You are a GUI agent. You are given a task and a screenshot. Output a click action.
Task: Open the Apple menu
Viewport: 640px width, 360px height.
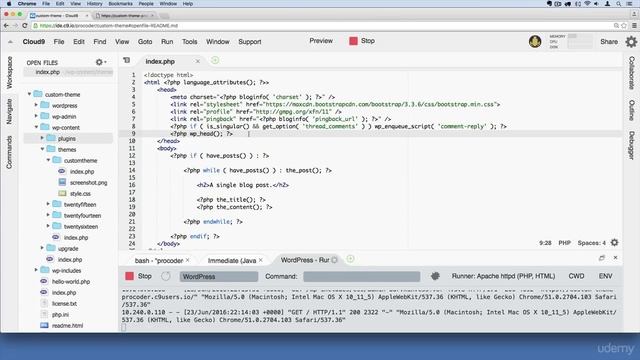pyautogui.click(x=9, y=4)
